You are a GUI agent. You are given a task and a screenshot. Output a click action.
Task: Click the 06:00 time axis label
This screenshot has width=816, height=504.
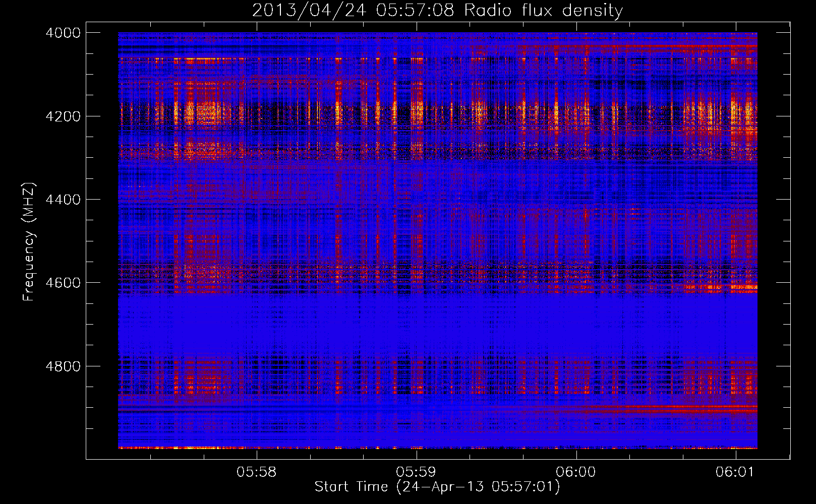coord(576,472)
